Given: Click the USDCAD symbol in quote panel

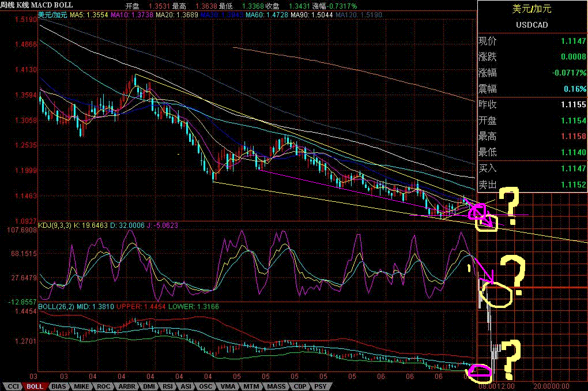Looking at the screenshot, I should (532, 25).
